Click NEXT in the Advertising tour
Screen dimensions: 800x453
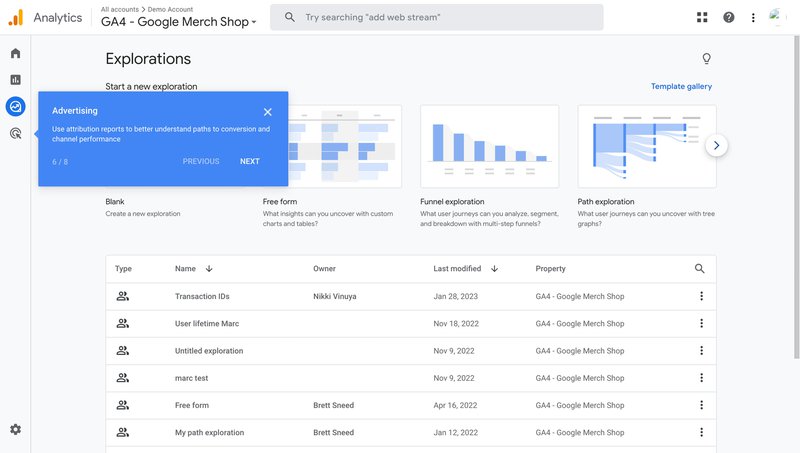[x=249, y=161]
